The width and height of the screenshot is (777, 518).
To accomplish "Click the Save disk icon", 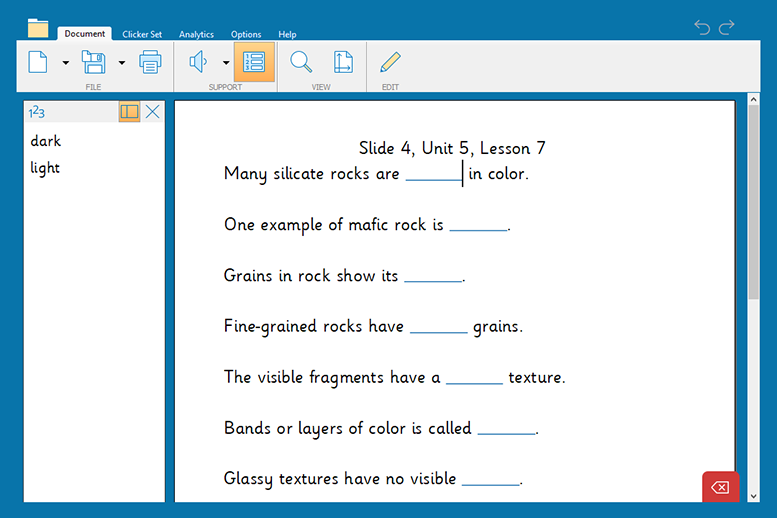I will 93,62.
